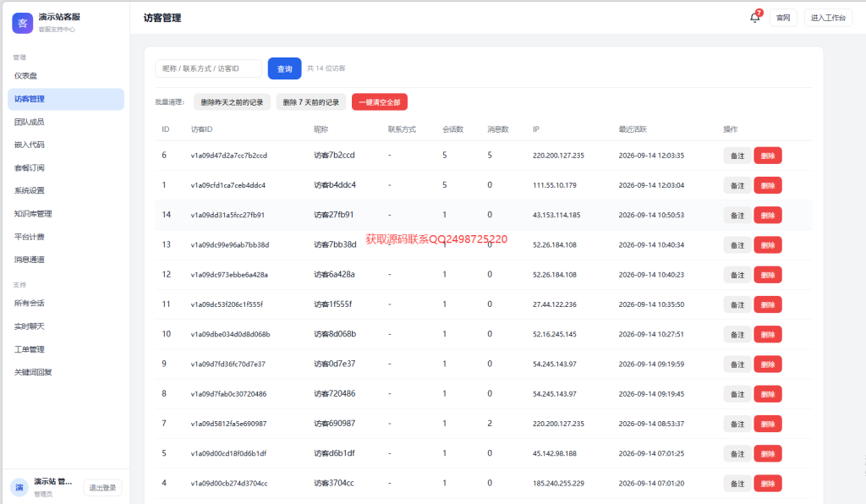
Task: Click the red 一键清空全部 button
Action: point(380,102)
